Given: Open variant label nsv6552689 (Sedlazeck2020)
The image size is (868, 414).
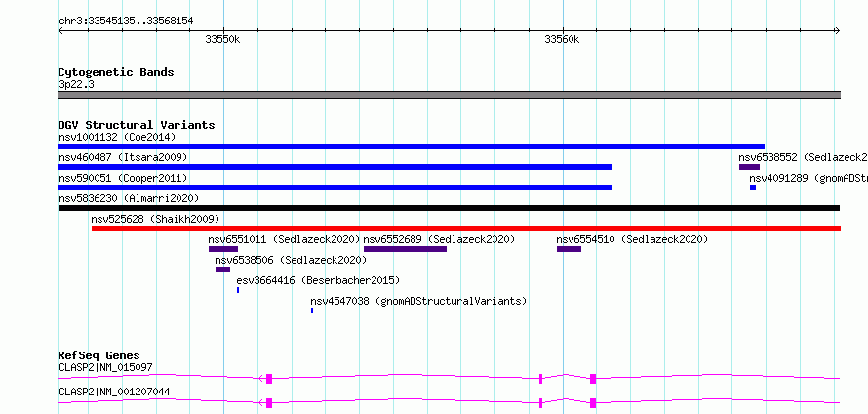Looking at the screenshot, I should click(439, 239).
